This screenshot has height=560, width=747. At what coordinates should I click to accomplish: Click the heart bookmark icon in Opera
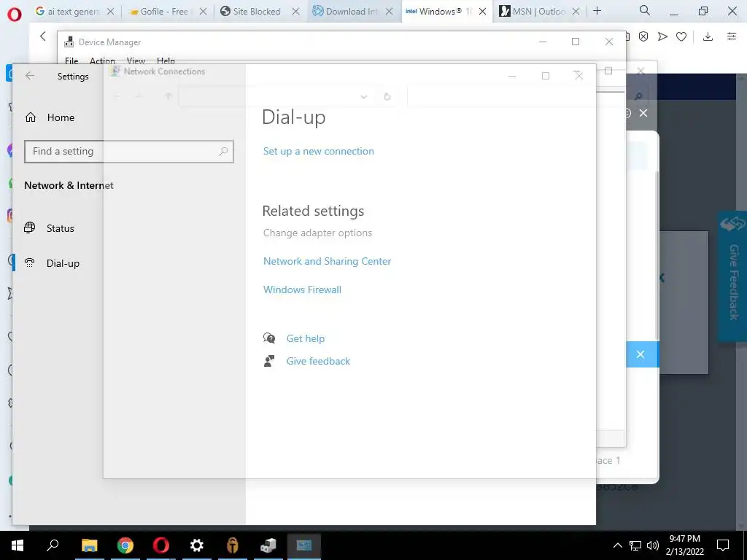pos(681,36)
